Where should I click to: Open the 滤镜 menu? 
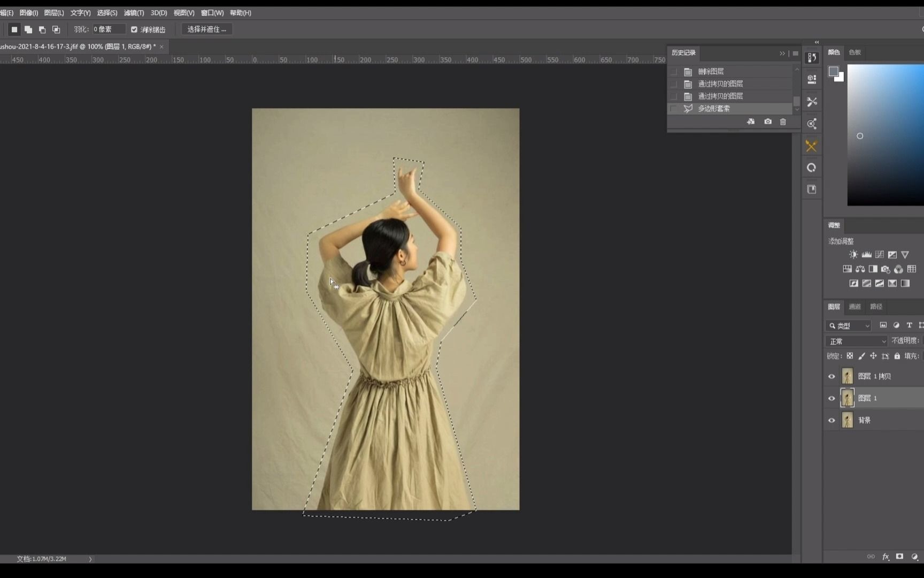(133, 13)
